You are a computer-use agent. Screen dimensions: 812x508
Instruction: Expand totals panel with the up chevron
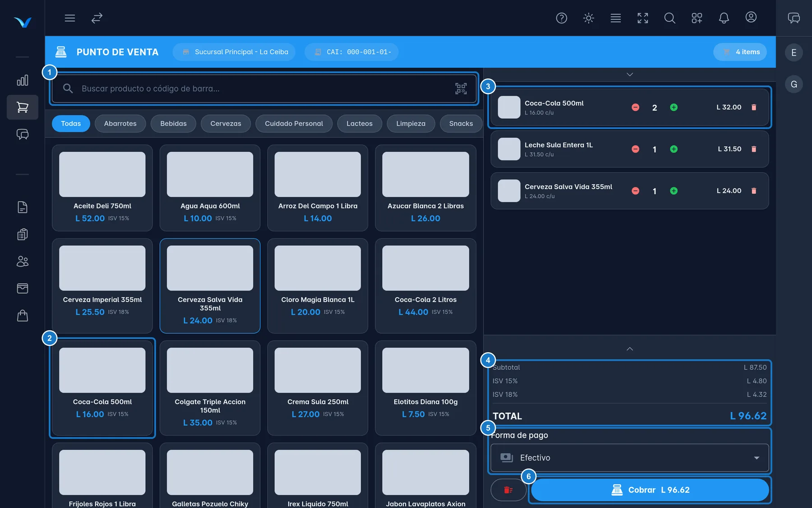(630, 349)
